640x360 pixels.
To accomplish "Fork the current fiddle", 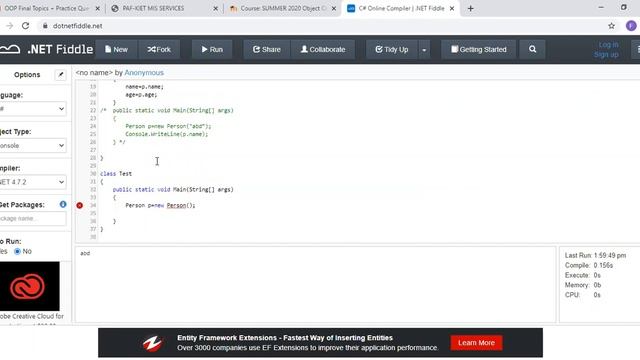I will coord(160,49).
